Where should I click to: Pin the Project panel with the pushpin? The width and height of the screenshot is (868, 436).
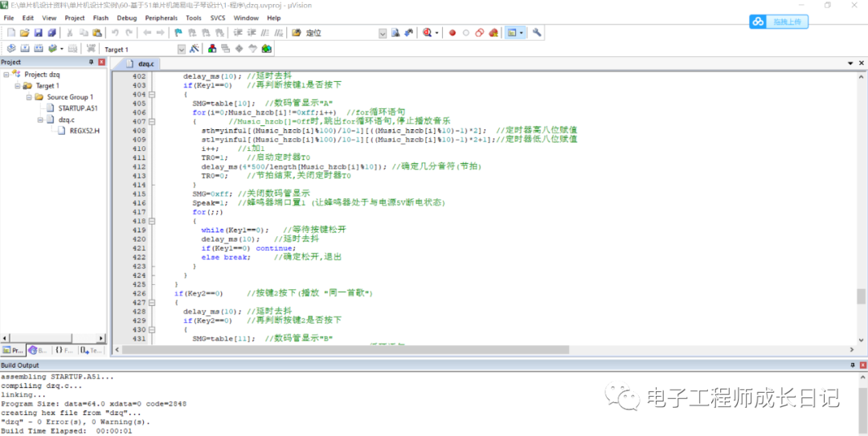pyautogui.click(x=91, y=62)
